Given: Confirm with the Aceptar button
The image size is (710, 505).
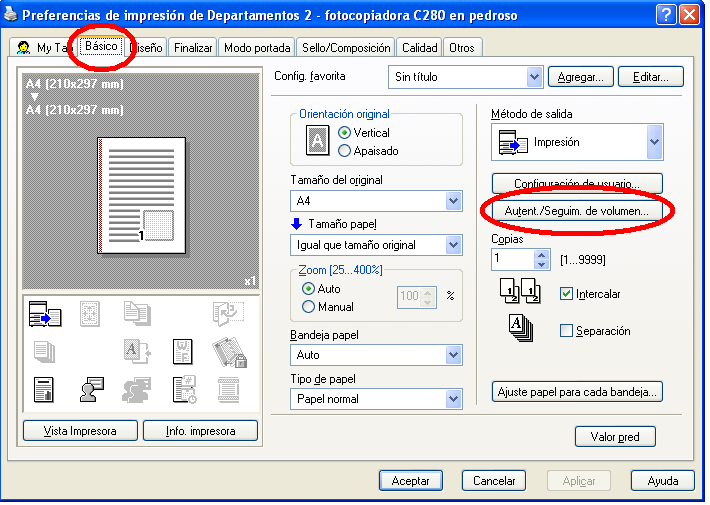Looking at the screenshot, I should pyautogui.click(x=411, y=481).
